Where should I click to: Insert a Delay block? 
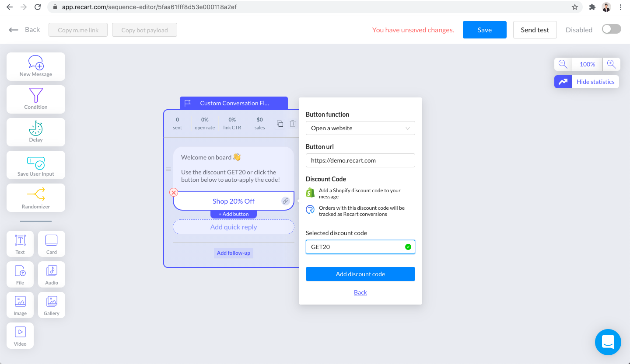pyautogui.click(x=36, y=132)
